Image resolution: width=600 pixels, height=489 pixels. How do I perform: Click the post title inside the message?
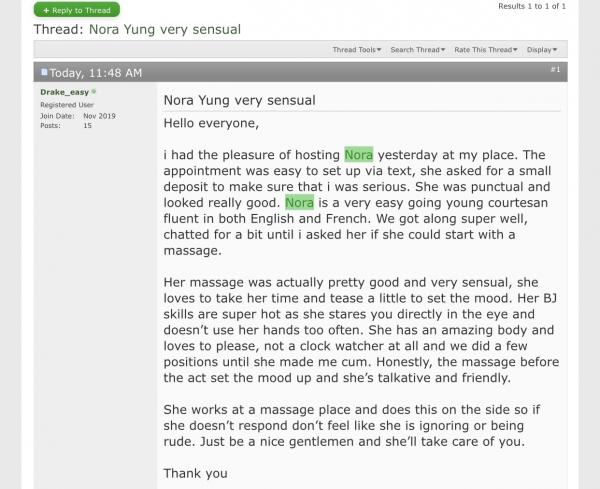click(240, 100)
